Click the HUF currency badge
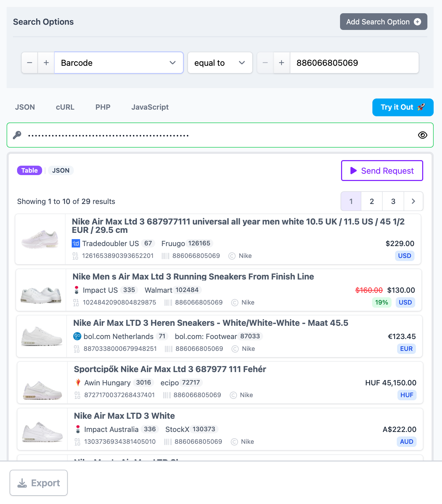Screen dimensions: 442x504 click(x=407, y=395)
